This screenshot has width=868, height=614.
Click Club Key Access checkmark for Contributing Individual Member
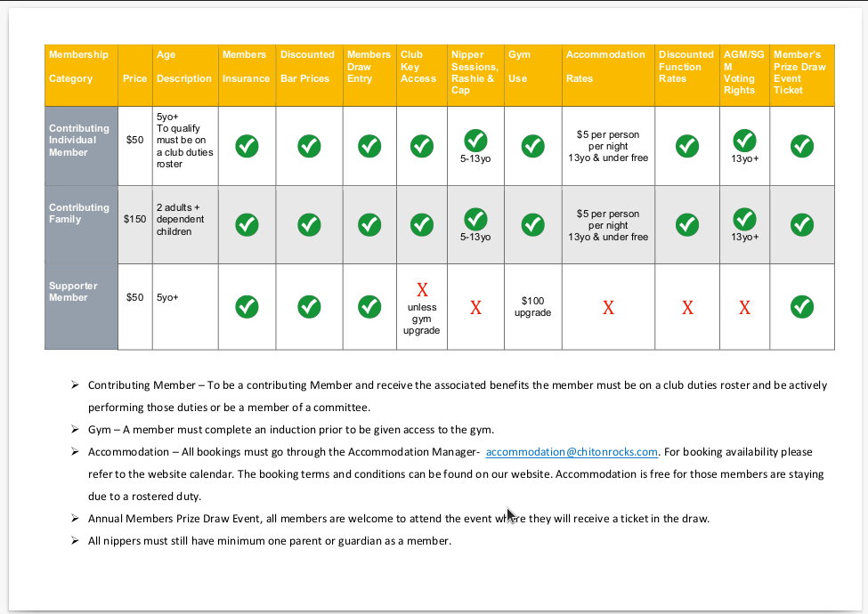[422, 146]
